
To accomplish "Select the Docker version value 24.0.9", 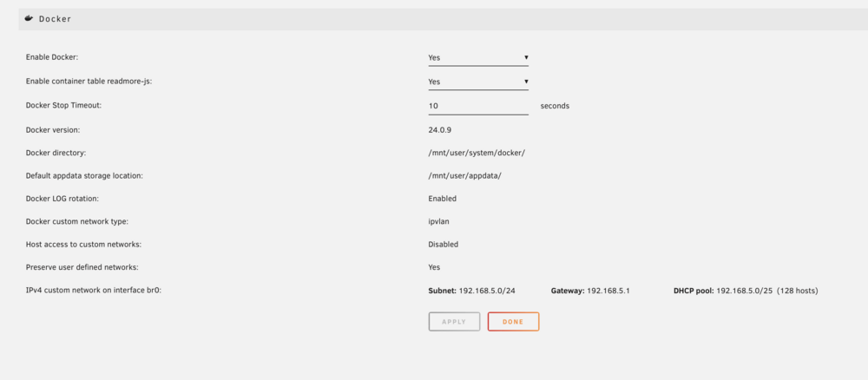I will [440, 130].
